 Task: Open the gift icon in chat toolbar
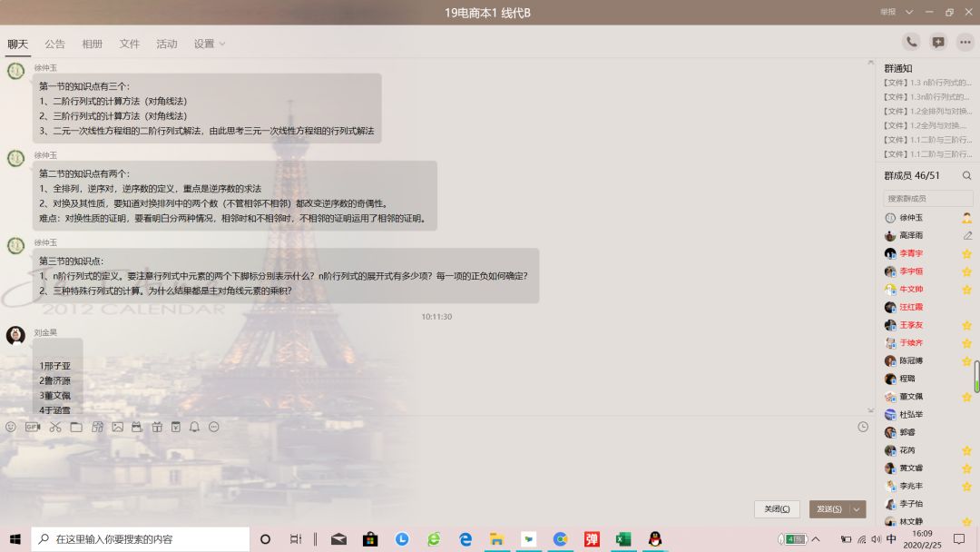tap(156, 427)
